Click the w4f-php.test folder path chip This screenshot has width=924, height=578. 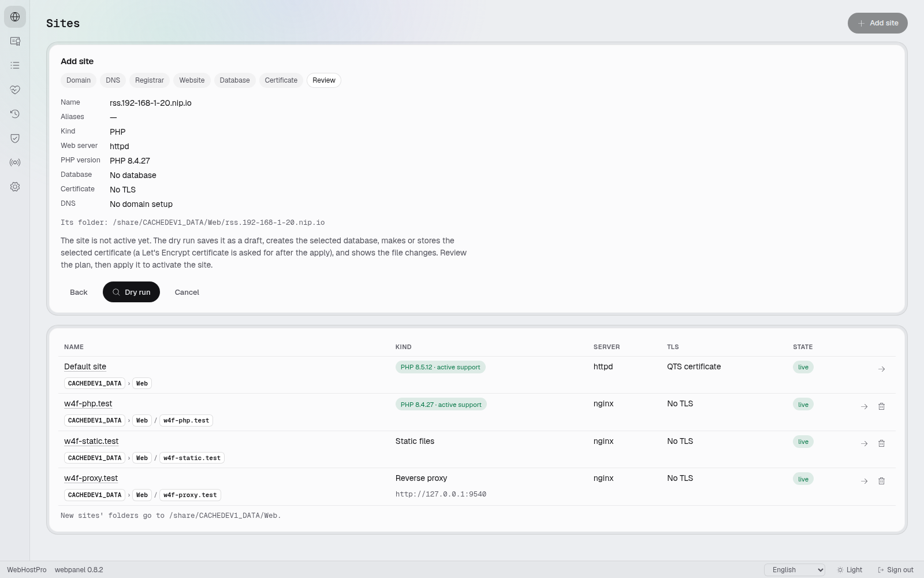(x=186, y=420)
